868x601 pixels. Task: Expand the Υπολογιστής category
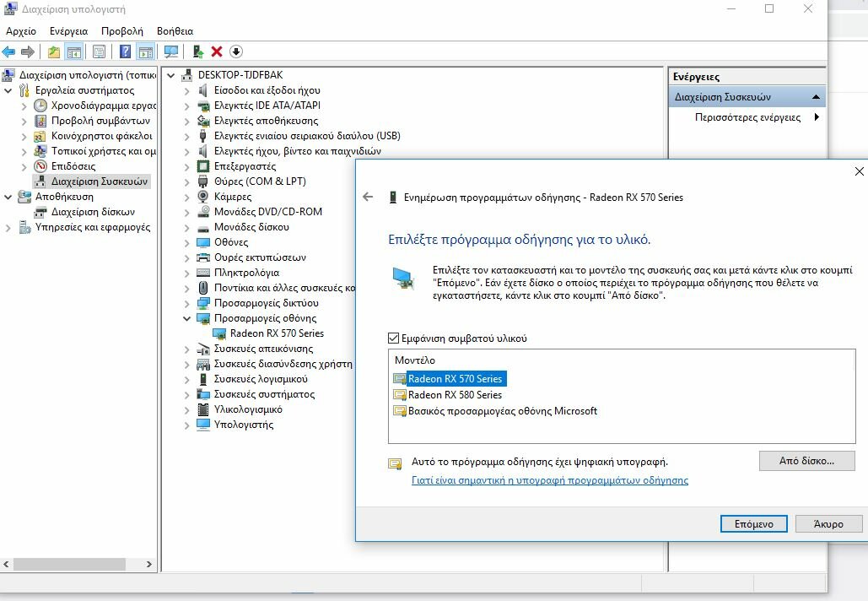[187, 425]
